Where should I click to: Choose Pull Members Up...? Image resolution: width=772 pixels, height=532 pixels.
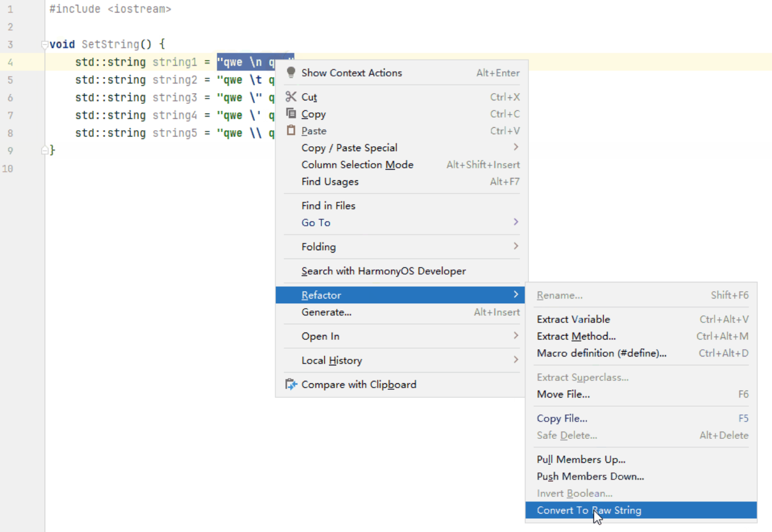click(x=641, y=459)
